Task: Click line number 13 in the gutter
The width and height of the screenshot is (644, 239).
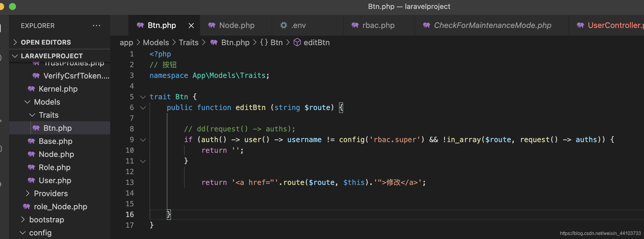Action: (x=130, y=183)
